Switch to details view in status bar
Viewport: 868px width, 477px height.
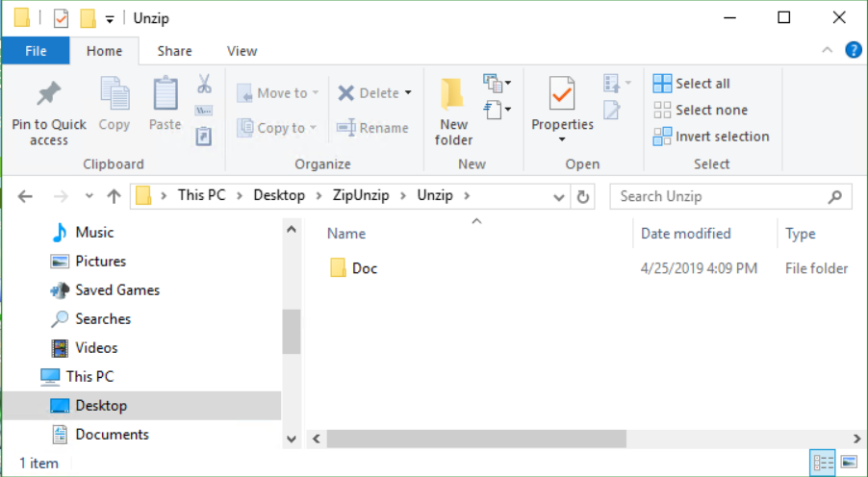tap(823, 463)
